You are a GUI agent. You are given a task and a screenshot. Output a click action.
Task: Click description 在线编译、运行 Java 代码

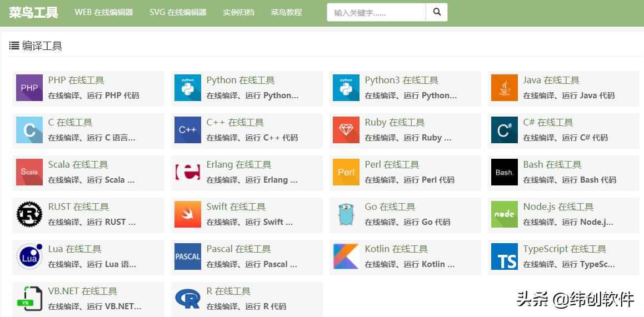tap(569, 95)
